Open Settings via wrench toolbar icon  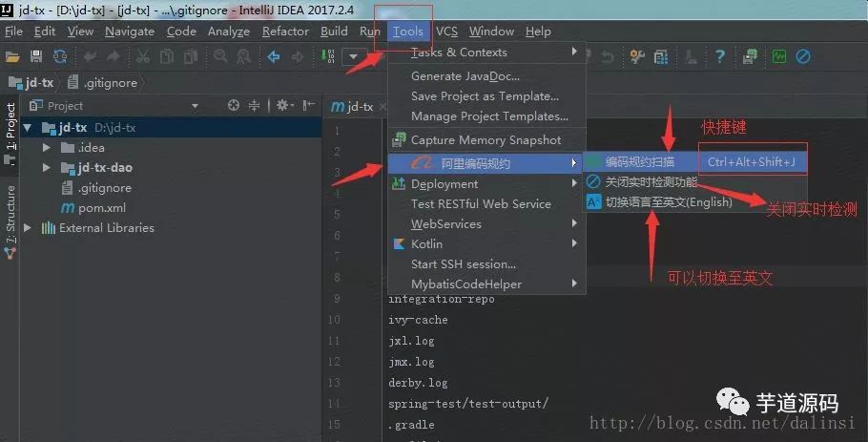(x=637, y=56)
